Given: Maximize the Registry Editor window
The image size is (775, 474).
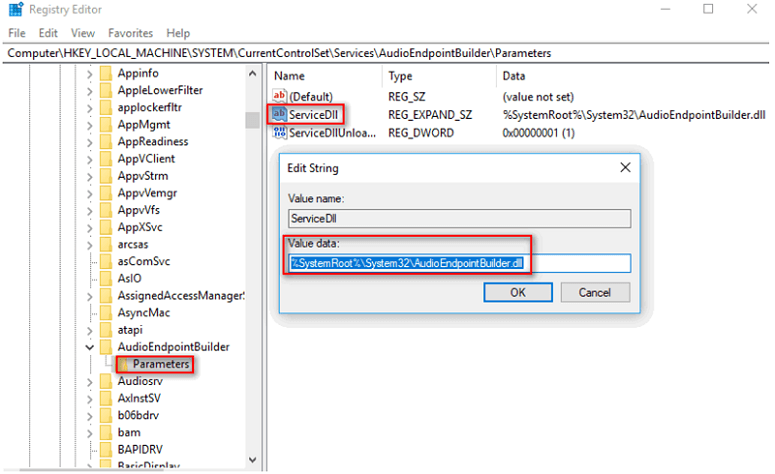Looking at the screenshot, I should [708, 9].
